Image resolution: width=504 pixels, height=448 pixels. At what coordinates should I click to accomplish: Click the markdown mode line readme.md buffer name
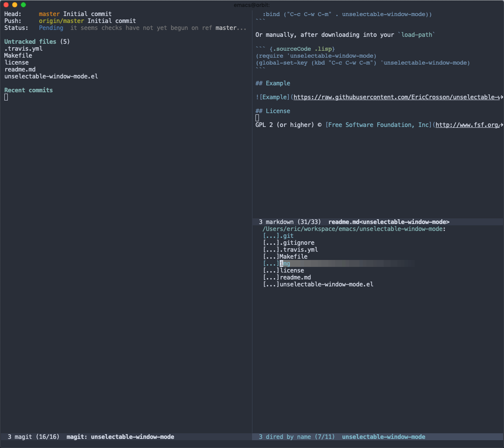(389, 222)
